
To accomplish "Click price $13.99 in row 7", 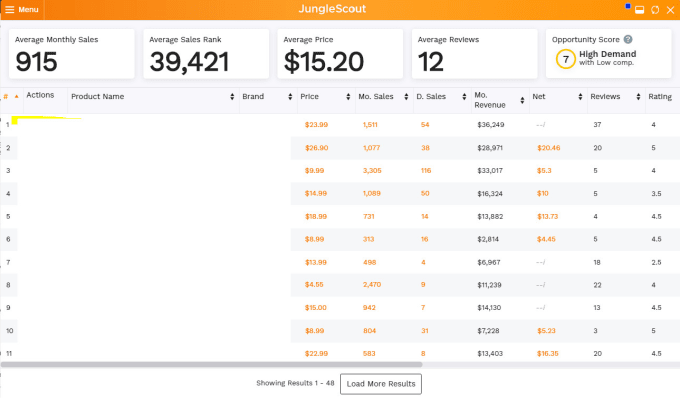I will coord(316,262).
